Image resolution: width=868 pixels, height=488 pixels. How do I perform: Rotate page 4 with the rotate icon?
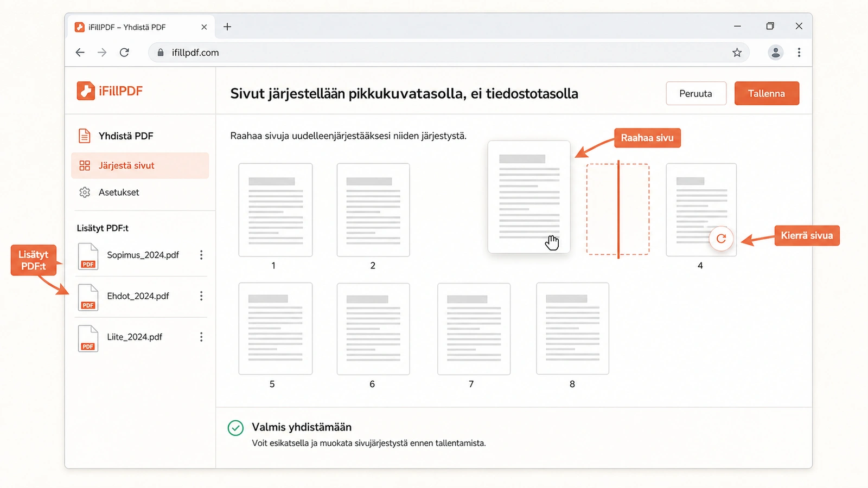coord(721,239)
